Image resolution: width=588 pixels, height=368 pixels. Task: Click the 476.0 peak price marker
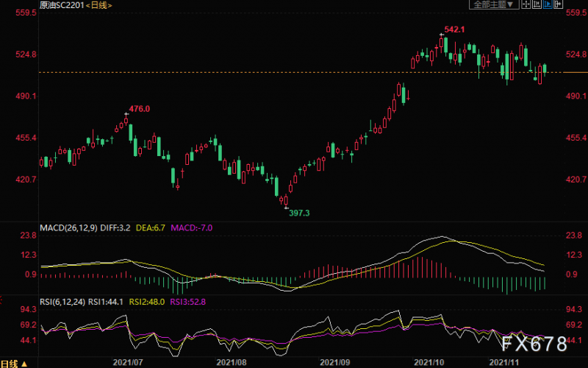click(140, 109)
